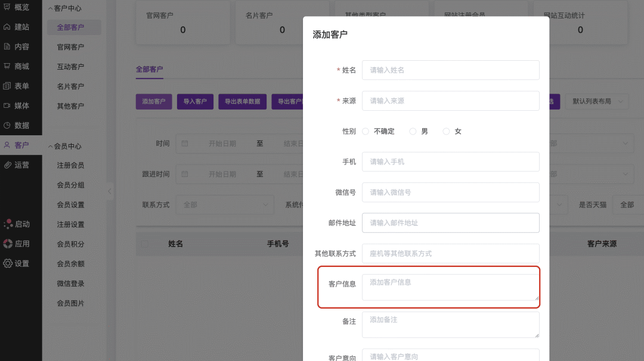Image resolution: width=644 pixels, height=361 pixels.
Task: Open the 媒体 media icon
Action: click(7, 105)
